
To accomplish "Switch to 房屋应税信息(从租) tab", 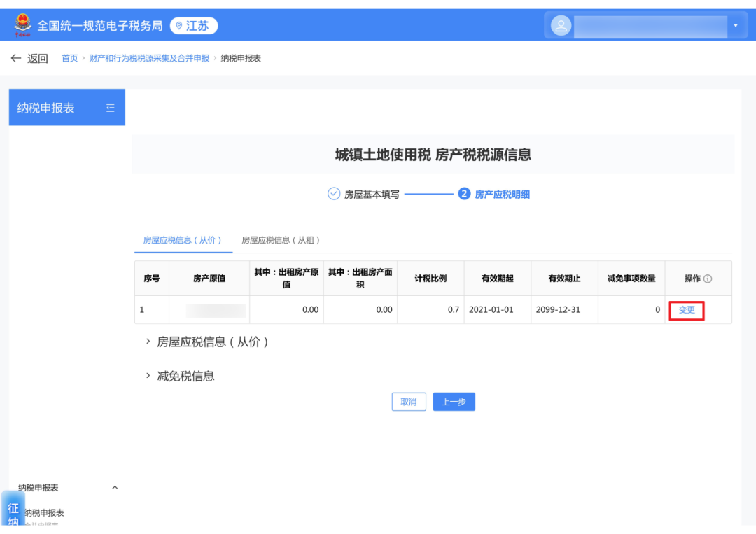I will [281, 240].
